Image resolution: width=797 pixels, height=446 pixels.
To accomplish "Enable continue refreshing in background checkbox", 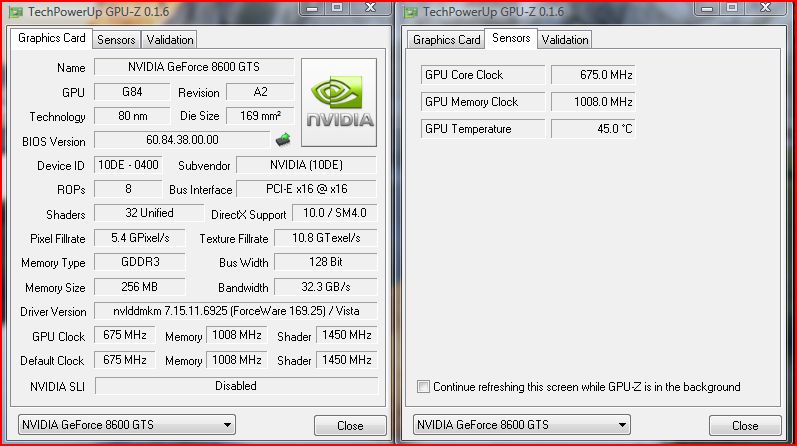I will 423,386.
